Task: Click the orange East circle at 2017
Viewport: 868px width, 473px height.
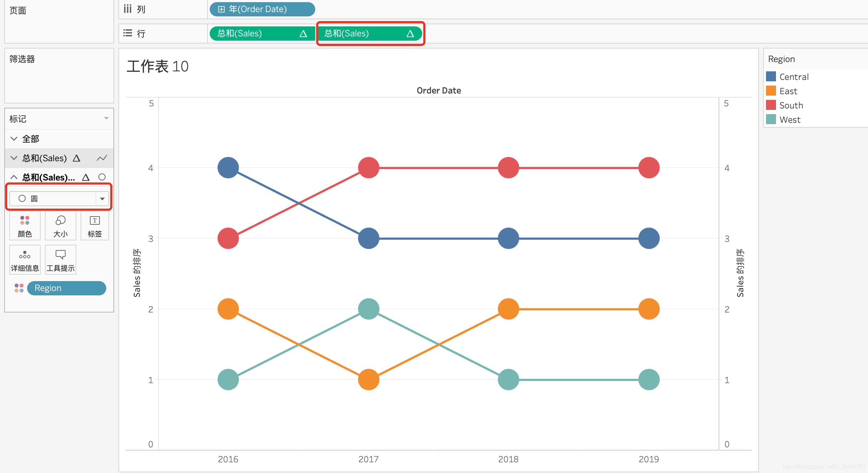Action: tap(368, 380)
